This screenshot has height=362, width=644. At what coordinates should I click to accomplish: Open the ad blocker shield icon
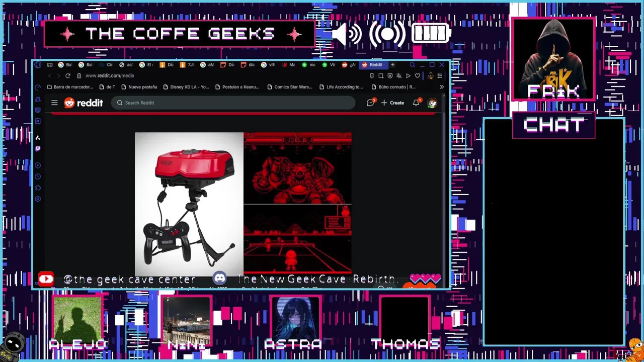[390, 76]
